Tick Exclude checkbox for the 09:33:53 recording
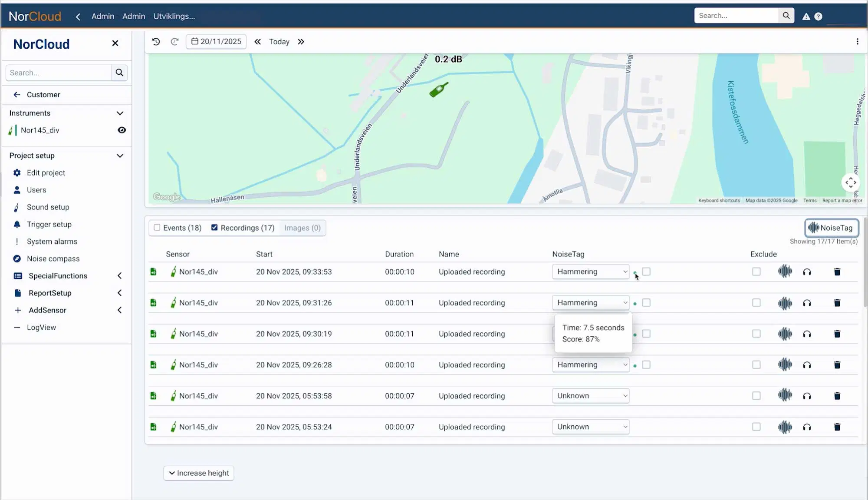This screenshot has width=868, height=500. point(756,272)
